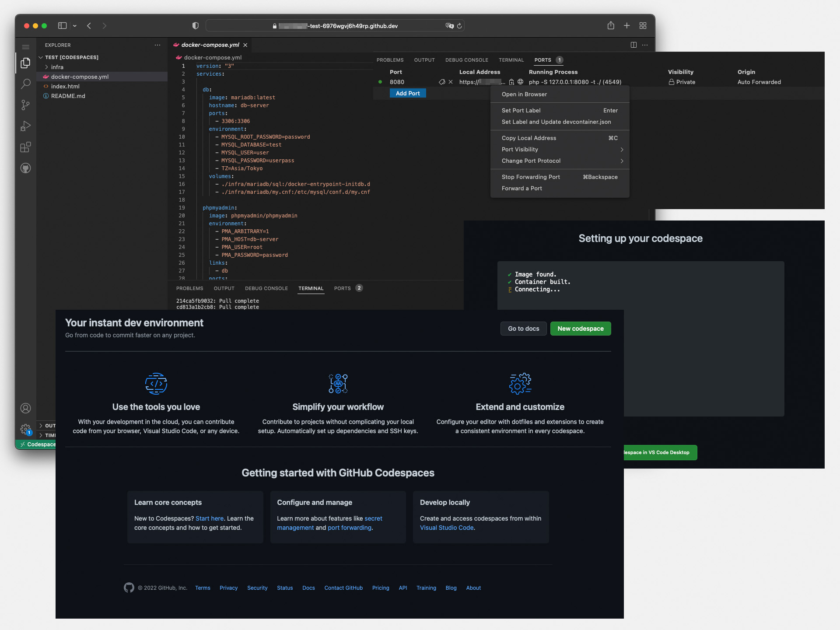Click the Run and Debug icon in sidebar
Viewport: 840px width, 630px height.
click(26, 125)
